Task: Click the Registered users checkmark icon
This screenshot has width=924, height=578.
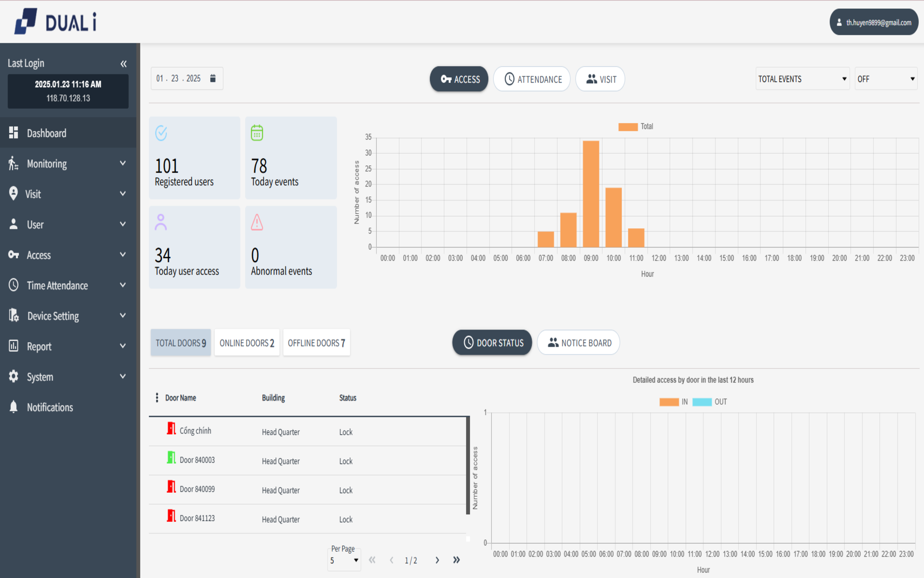Action: coord(161,133)
